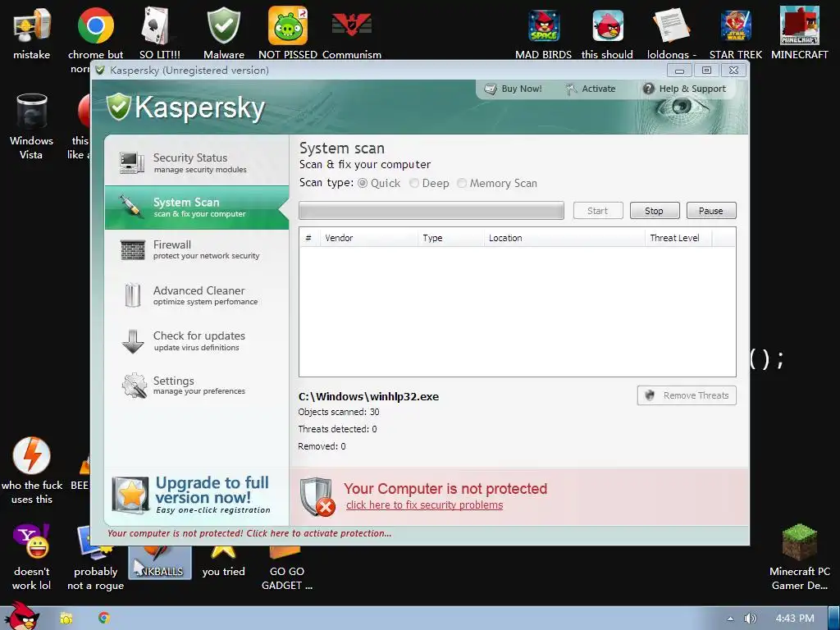Click the Activate button

(x=591, y=89)
